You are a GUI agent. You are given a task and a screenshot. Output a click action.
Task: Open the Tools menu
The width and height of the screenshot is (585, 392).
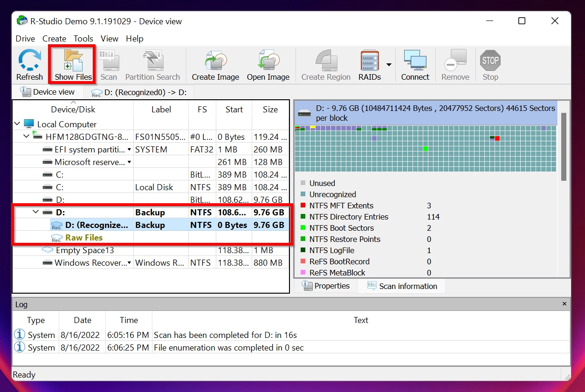(x=83, y=39)
